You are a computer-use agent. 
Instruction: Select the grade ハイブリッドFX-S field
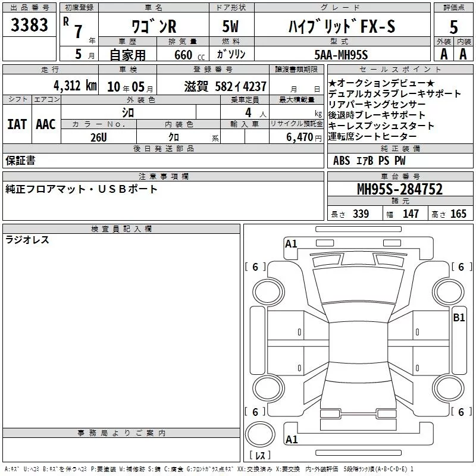click(x=341, y=26)
